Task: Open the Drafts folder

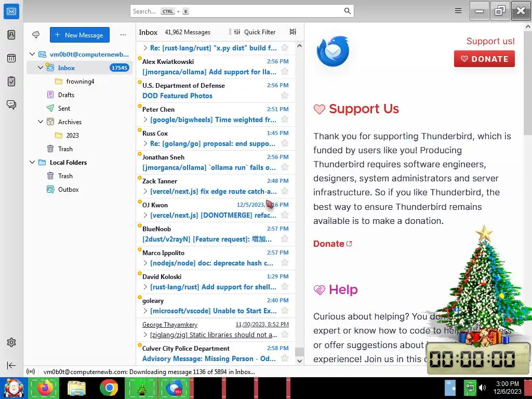Action: [x=79, y=95]
